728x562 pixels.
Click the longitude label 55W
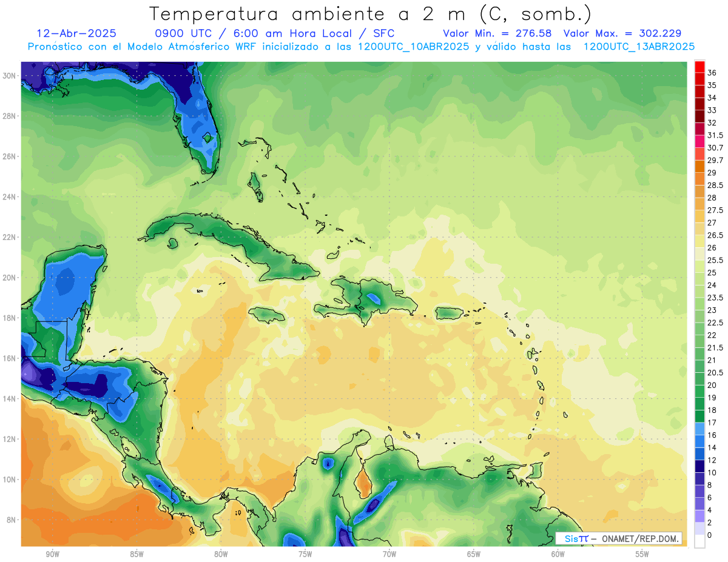(642, 555)
